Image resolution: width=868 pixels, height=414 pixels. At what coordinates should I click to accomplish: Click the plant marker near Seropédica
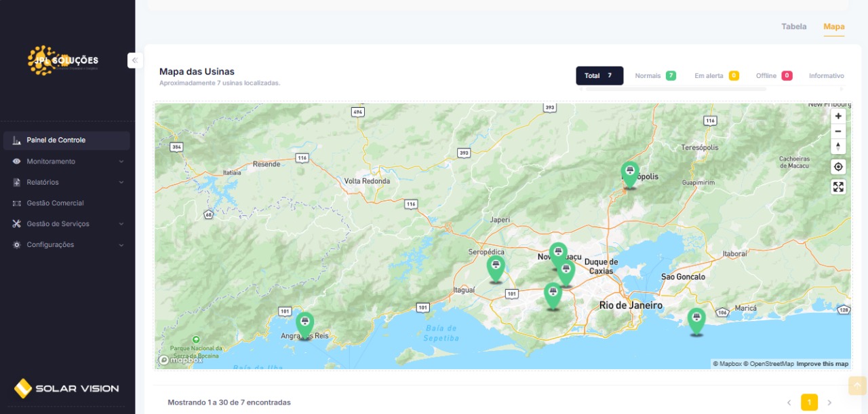coord(496,267)
